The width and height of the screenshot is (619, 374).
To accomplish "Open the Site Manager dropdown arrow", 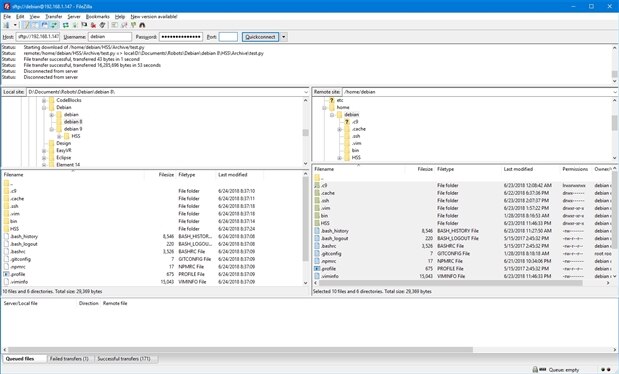I will pyautogui.click(x=15, y=25).
